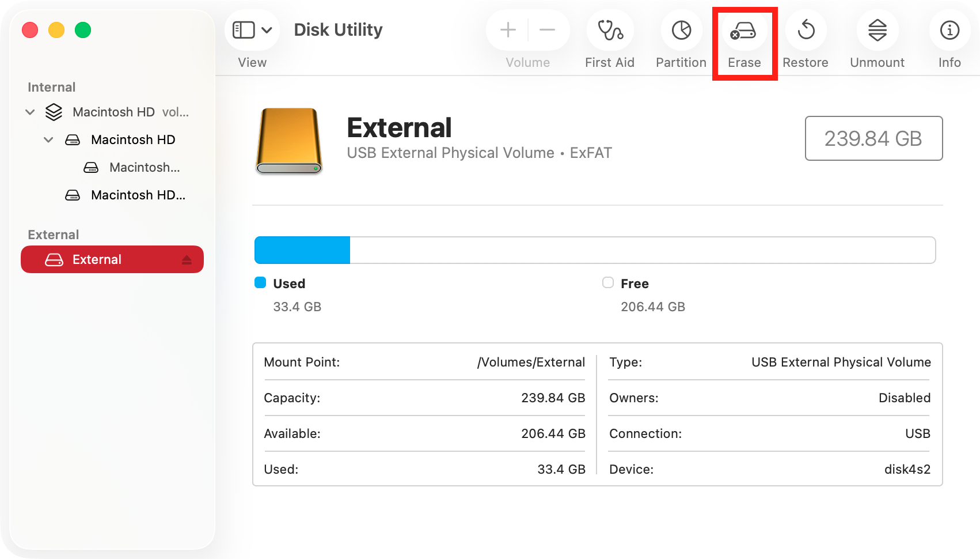Click the 239.84 GB capacity badge
This screenshot has height=559, width=980.
pos(873,138)
